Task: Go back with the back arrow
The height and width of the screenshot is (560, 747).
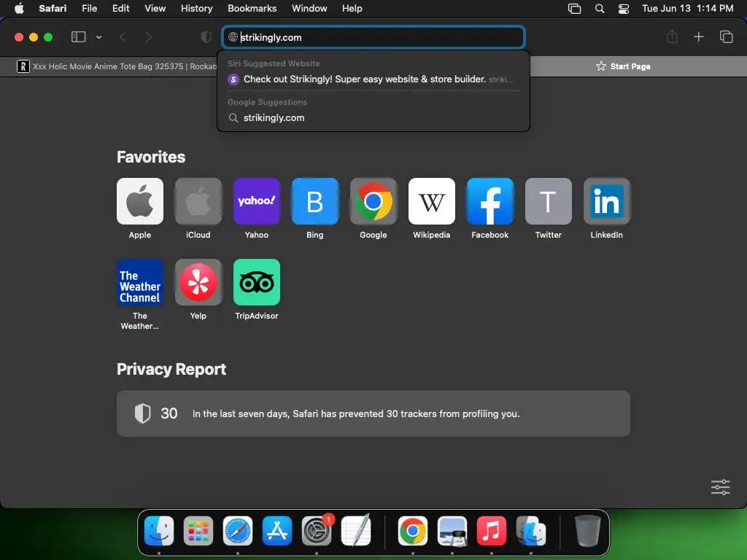Action: 123,37
